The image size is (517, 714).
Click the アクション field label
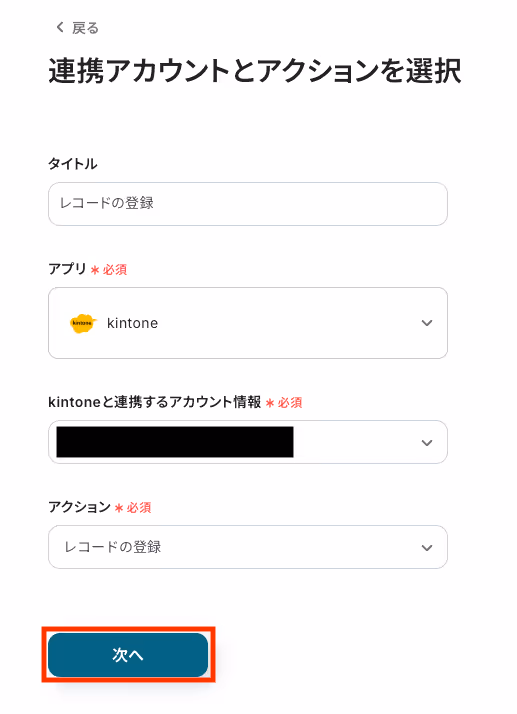pos(79,507)
